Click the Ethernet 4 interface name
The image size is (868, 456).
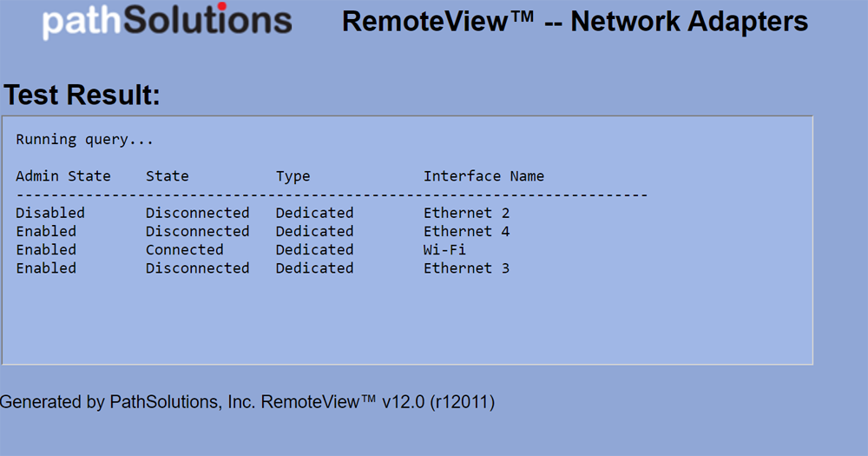[466, 231]
